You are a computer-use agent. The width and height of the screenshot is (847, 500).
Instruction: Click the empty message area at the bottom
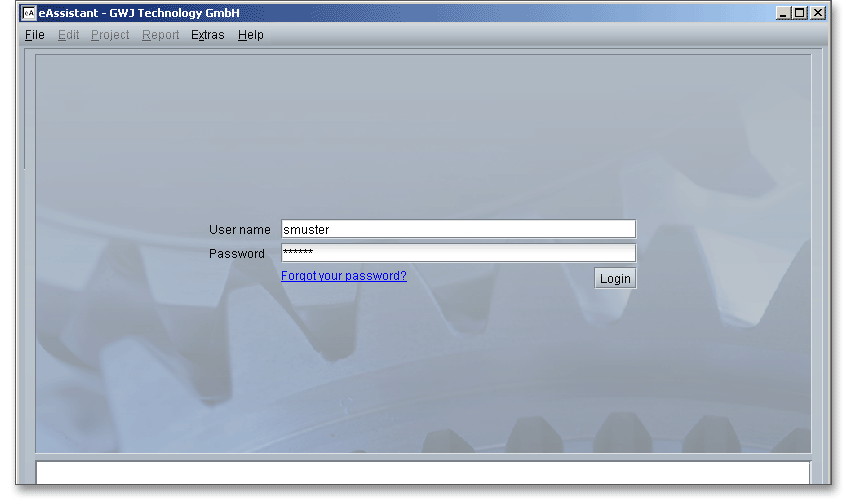tap(422, 472)
